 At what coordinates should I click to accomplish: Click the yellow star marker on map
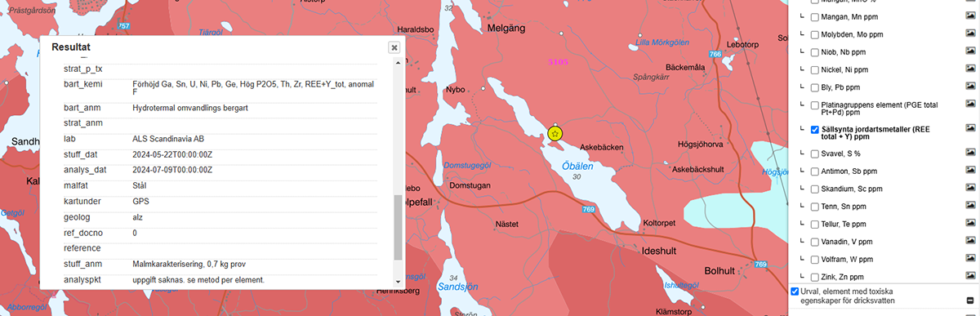[555, 132]
